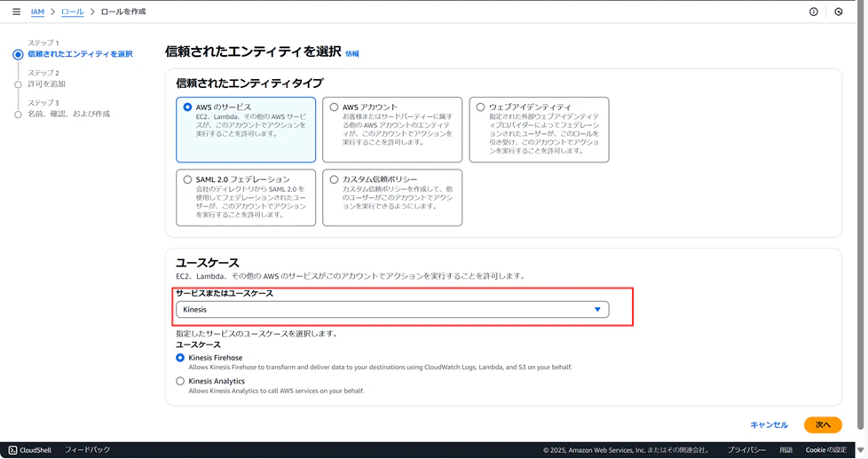This screenshot has width=868, height=459.
Task: Open CloudShell terminal icon in footer
Action: [12, 450]
